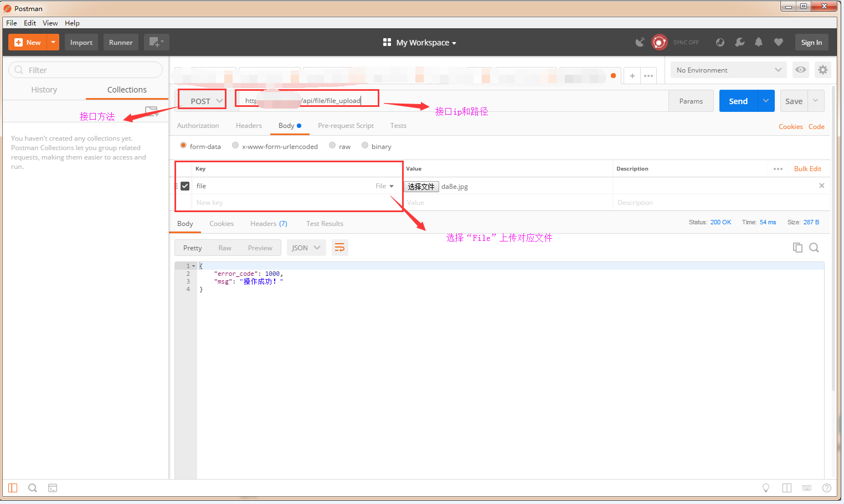Viewport: 844px width, 504px height.
Task: Select the Pretty response view
Action: point(193,248)
